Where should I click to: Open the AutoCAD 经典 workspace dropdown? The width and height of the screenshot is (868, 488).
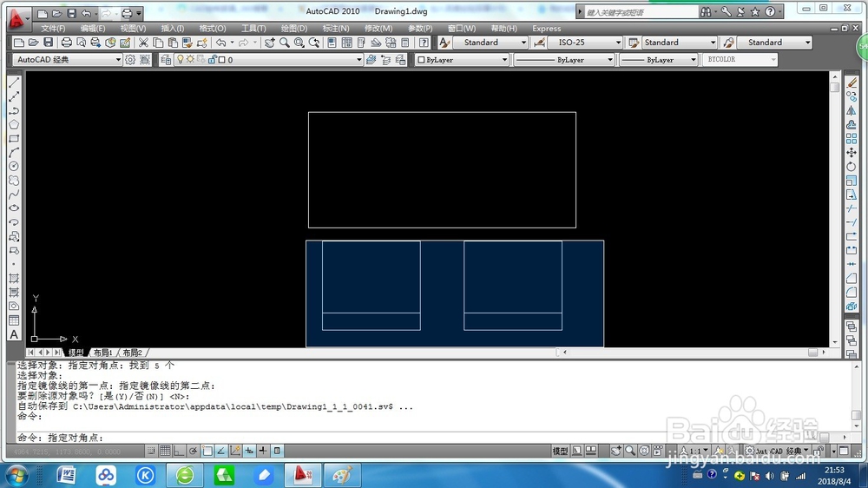[118, 59]
